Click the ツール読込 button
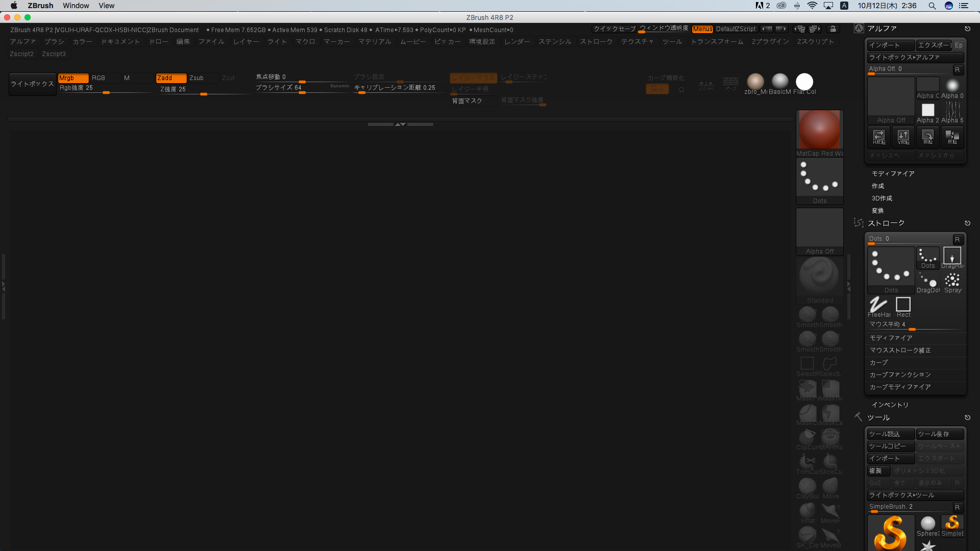 click(x=890, y=434)
